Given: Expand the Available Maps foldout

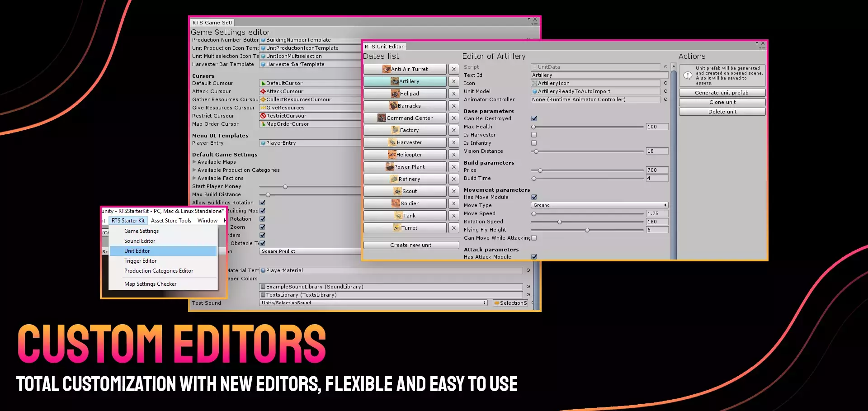Looking at the screenshot, I should (194, 162).
